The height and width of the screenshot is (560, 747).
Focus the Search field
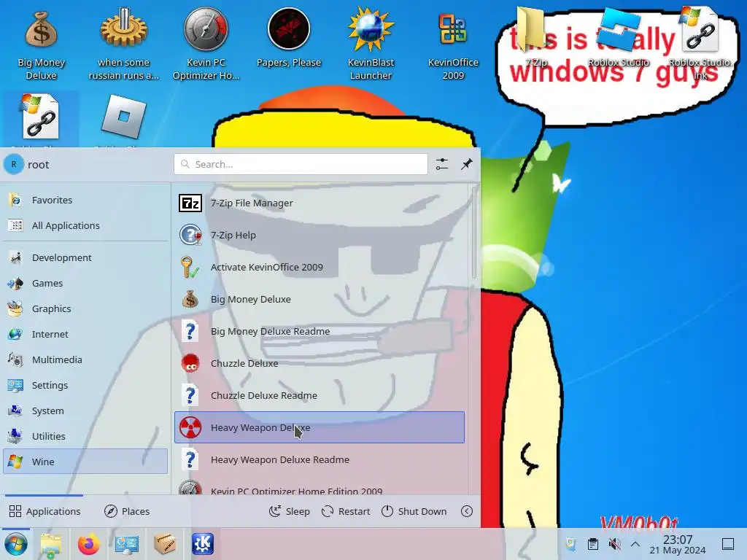point(301,164)
